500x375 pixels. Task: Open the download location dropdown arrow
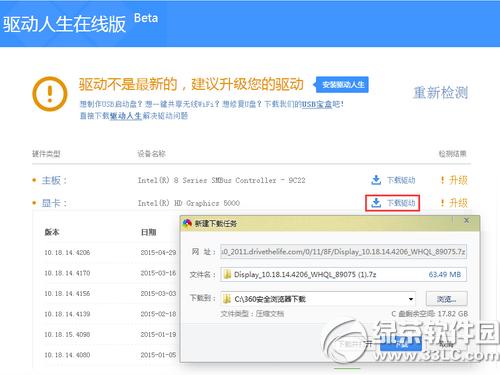(411, 299)
